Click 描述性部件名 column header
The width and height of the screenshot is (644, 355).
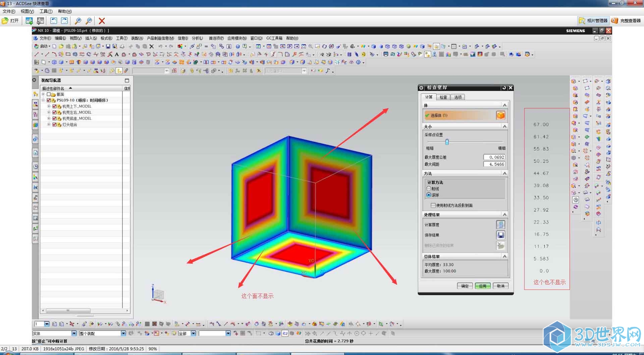(82, 88)
